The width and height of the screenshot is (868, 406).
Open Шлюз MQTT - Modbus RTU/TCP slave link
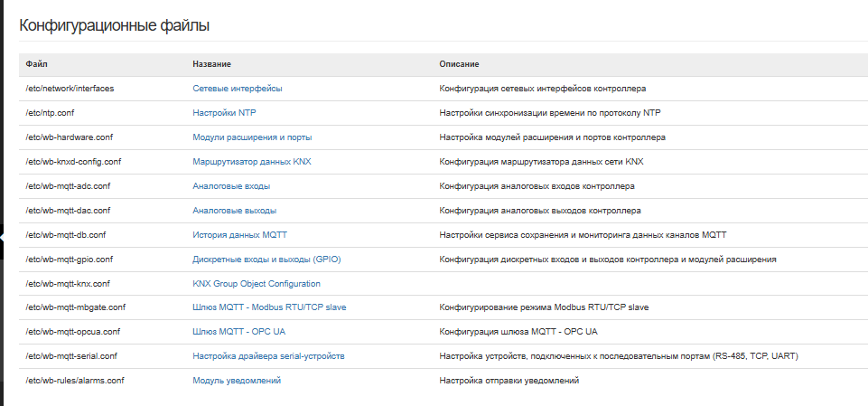(269, 308)
